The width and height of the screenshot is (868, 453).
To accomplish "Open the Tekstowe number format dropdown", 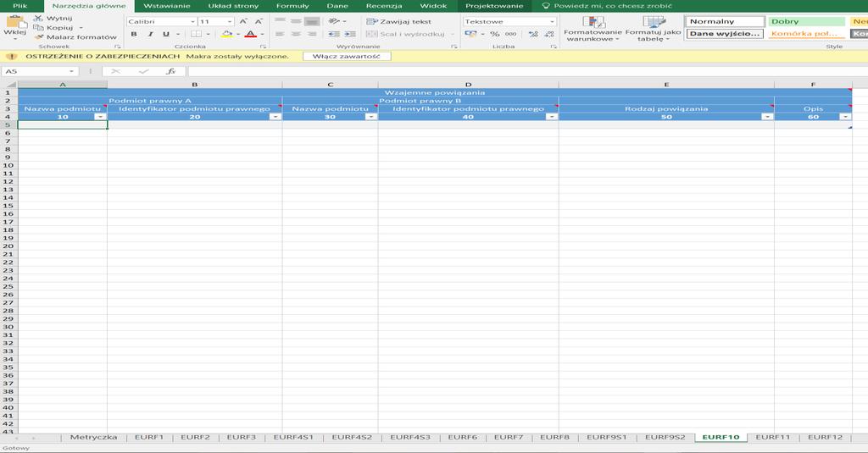I will point(552,21).
